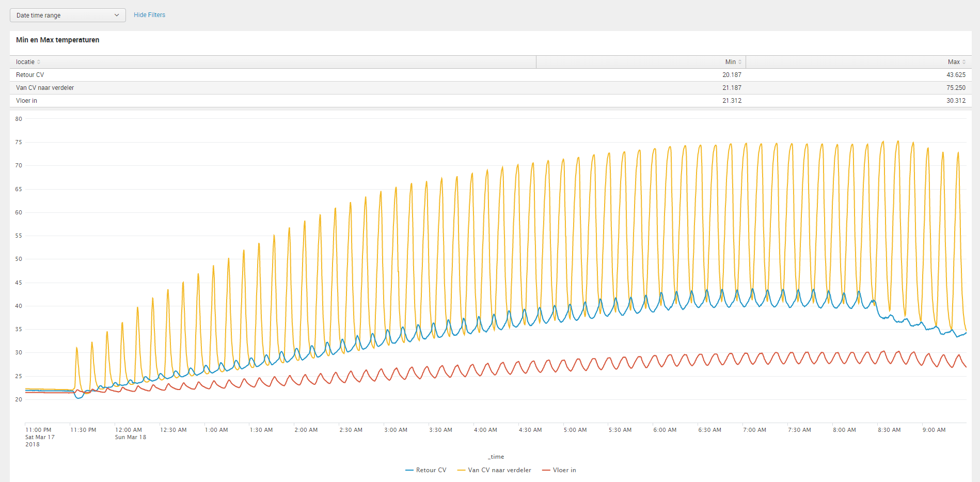Click the sort arrows next to Min
This screenshot has height=482, width=980.
pos(740,62)
